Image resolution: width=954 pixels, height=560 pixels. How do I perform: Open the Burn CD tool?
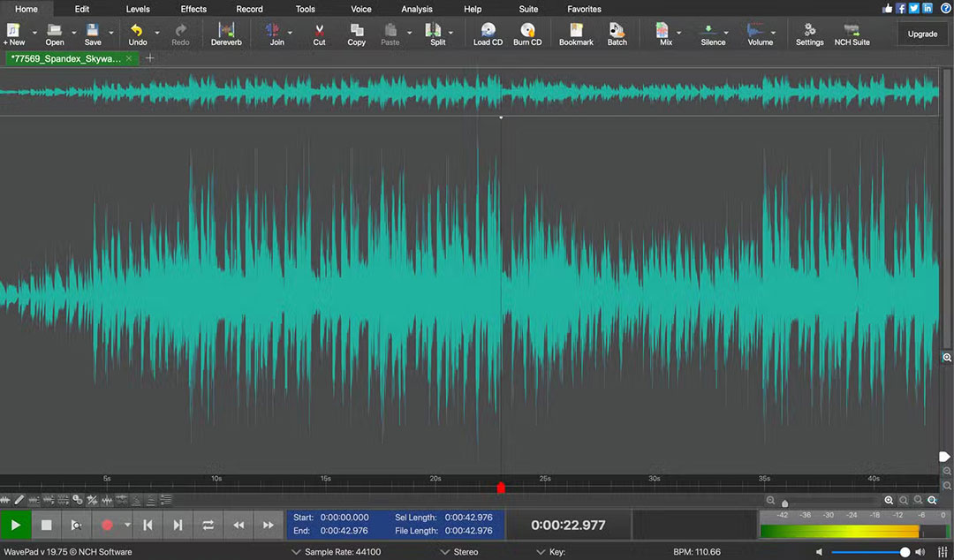527,34
